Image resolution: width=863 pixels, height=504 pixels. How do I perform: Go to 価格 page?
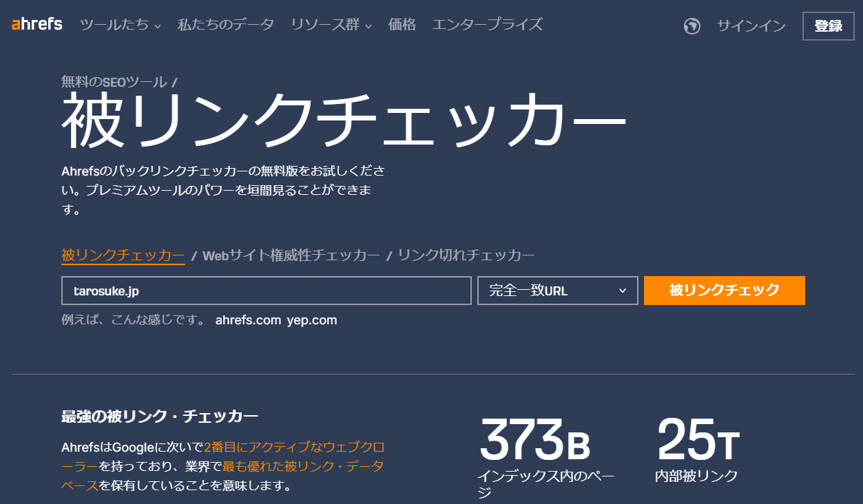[x=402, y=25]
